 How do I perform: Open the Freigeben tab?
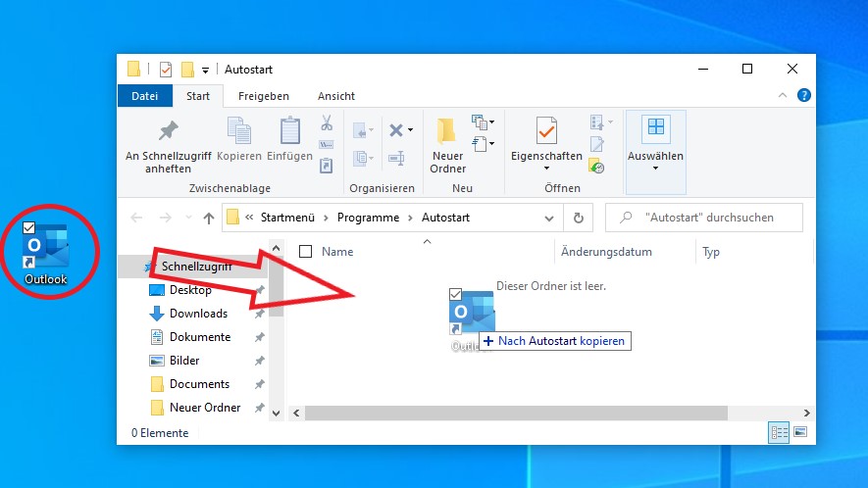pos(264,96)
